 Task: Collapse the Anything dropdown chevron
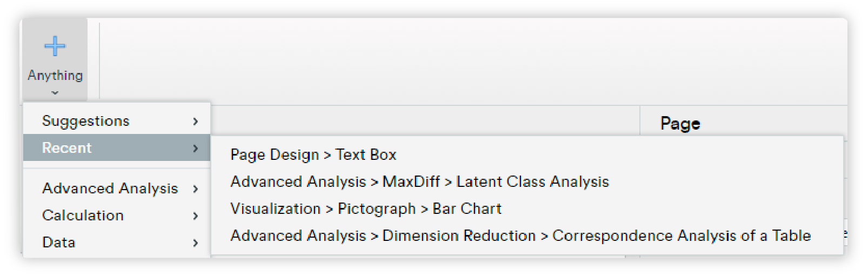coord(55,93)
